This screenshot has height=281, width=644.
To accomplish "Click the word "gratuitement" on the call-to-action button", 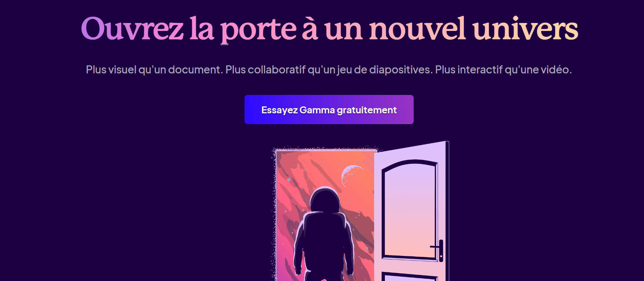I will (x=367, y=111).
